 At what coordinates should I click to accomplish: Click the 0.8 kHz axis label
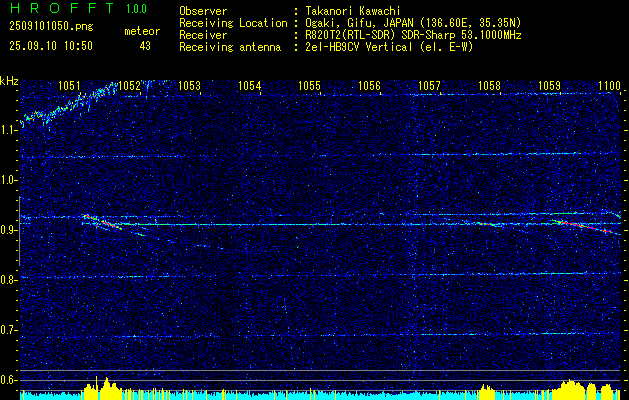(x=8, y=280)
